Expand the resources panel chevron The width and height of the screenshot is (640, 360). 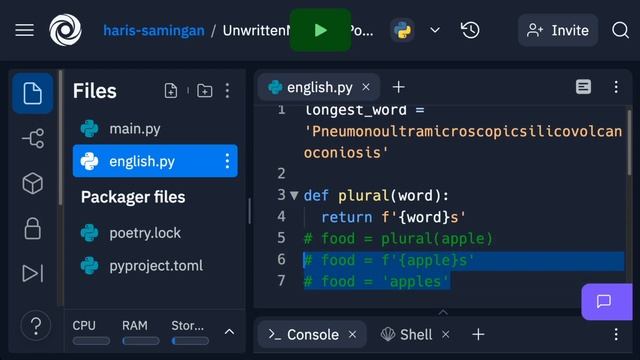tap(229, 332)
